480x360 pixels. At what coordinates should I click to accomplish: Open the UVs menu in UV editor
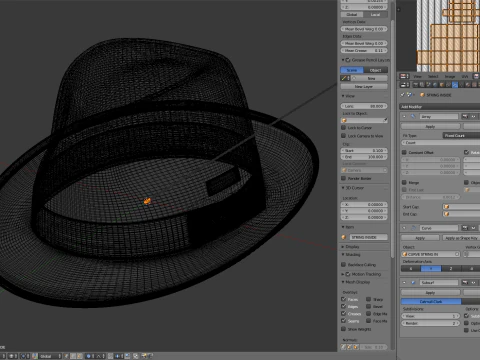[465, 76]
